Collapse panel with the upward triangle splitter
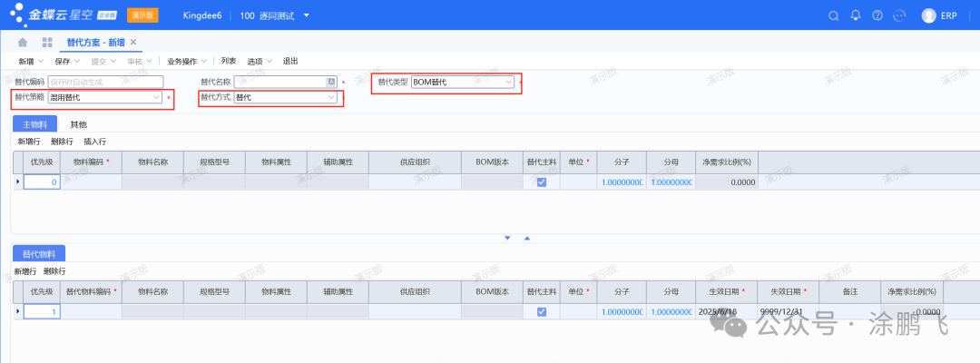The image size is (980, 363). (527, 239)
